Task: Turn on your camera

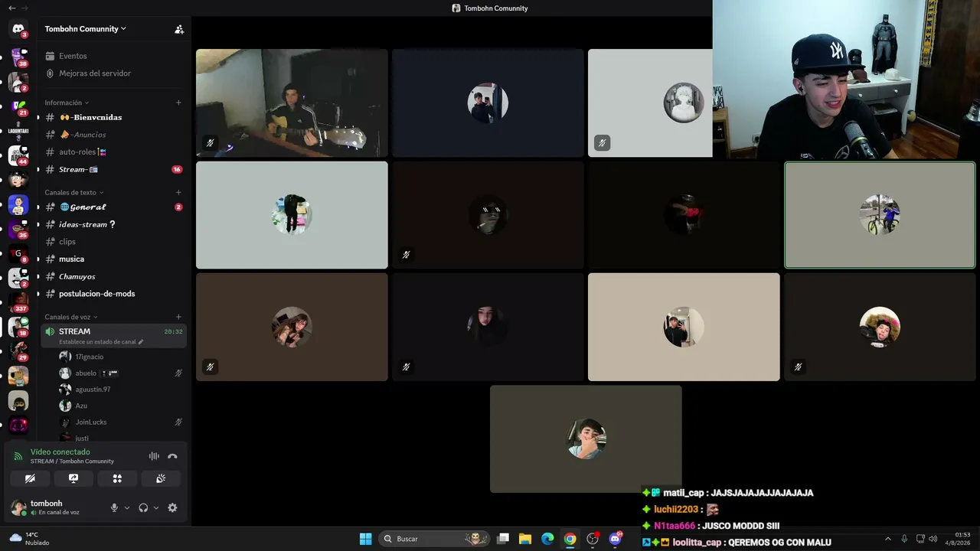Action: tap(30, 478)
